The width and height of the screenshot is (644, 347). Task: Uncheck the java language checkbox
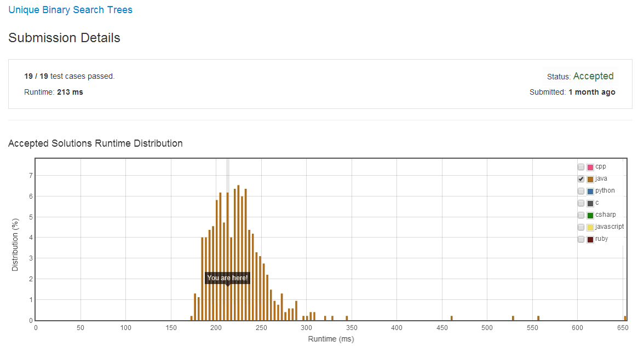580,179
